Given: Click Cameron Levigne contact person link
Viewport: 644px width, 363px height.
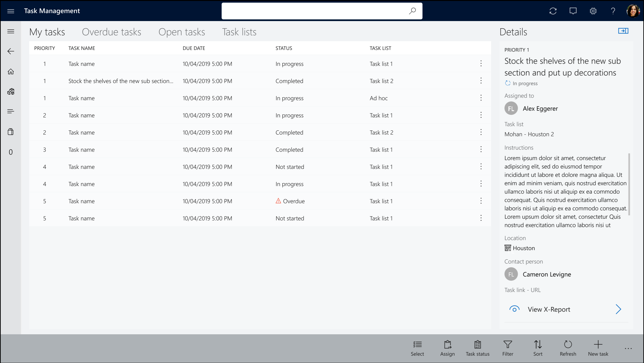Looking at the screenshot, I should pos(547,274).
